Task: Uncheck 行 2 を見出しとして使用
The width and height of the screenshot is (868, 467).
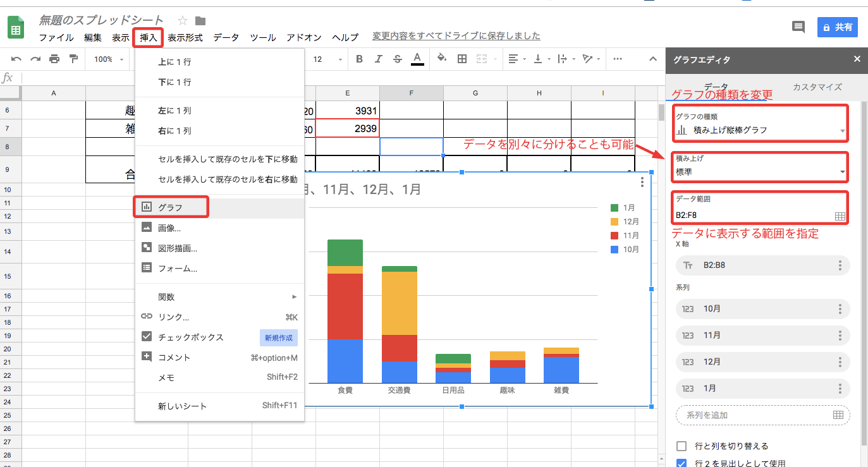Action: click(x=682, y=463)
